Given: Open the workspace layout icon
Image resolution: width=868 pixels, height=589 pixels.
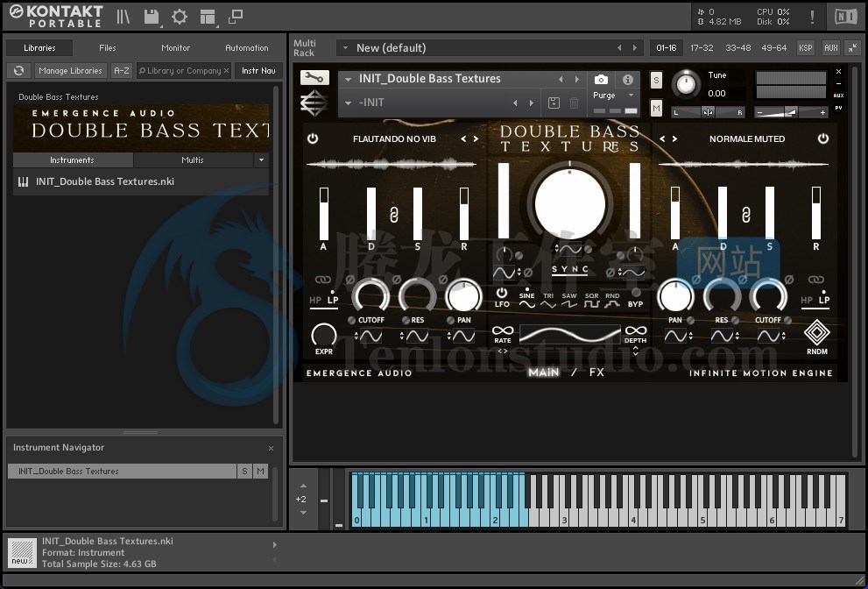Looking at the screenshot, I should [x=208, y=17].
